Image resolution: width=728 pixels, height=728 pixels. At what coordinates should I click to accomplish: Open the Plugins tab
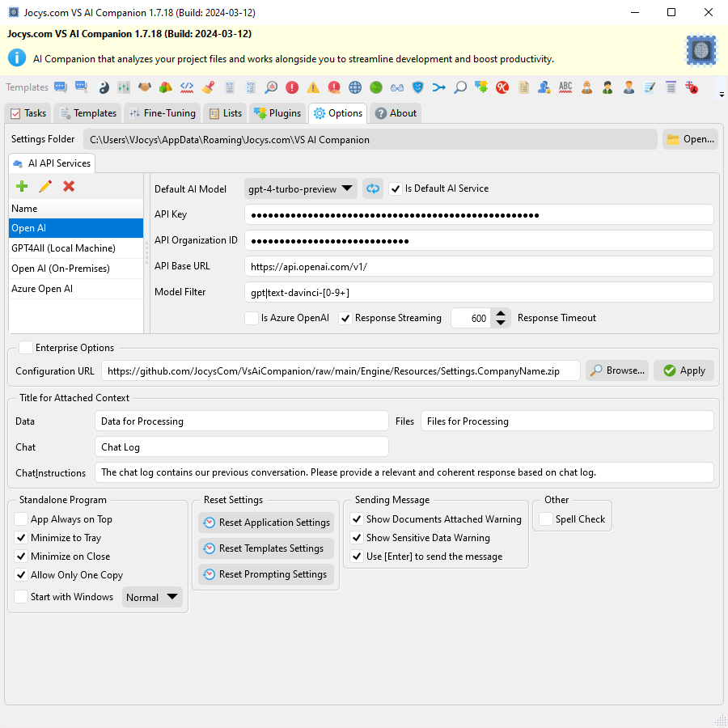pyautogui.click(x=277, y=113)
